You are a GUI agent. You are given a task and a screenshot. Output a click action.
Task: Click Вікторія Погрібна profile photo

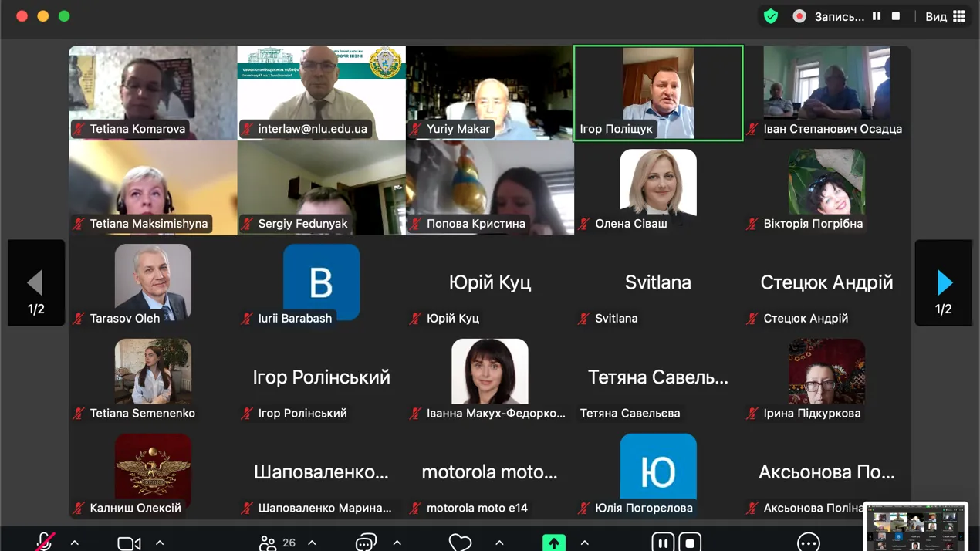826,182
